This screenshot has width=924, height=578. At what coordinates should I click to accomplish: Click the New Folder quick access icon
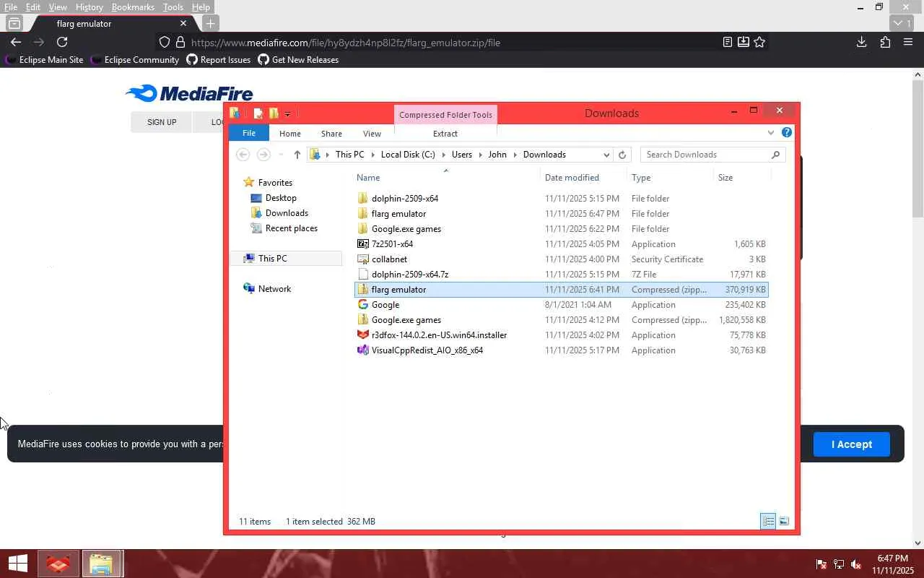click(x=274, y=113)
